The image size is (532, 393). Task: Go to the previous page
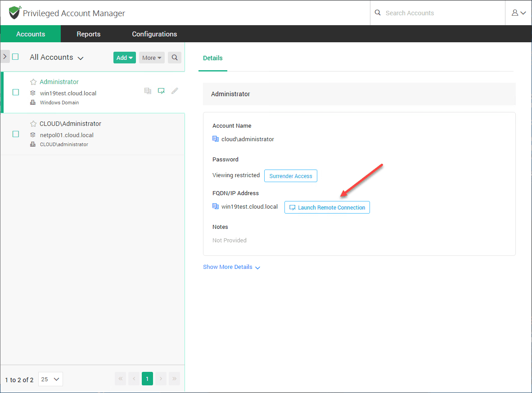[x=134, y=379]
